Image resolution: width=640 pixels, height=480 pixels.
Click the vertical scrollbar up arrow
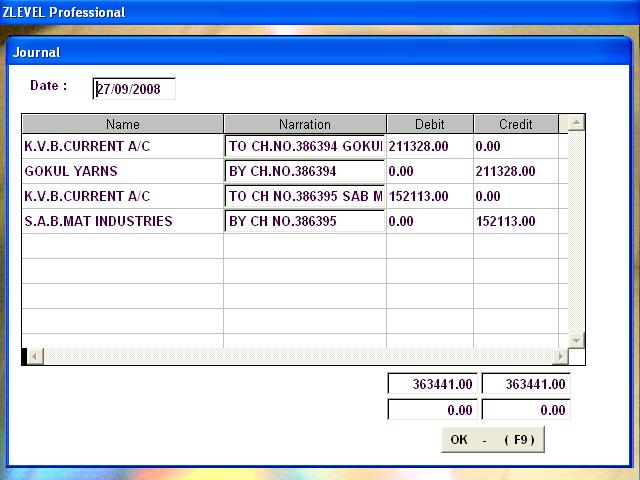coord(576,123)
